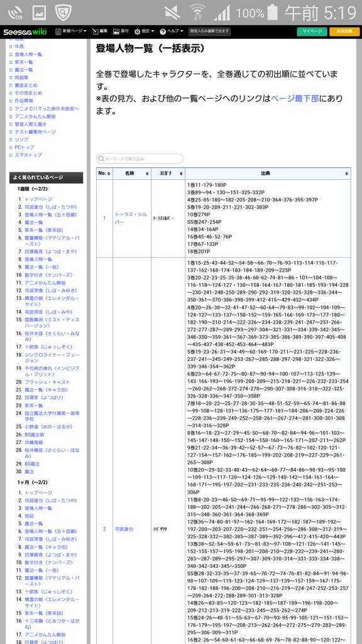Open 質量爆散（マテリアル・バースト） in 1週間 ranking
362x644 pixels.
[x=52, y=240]
